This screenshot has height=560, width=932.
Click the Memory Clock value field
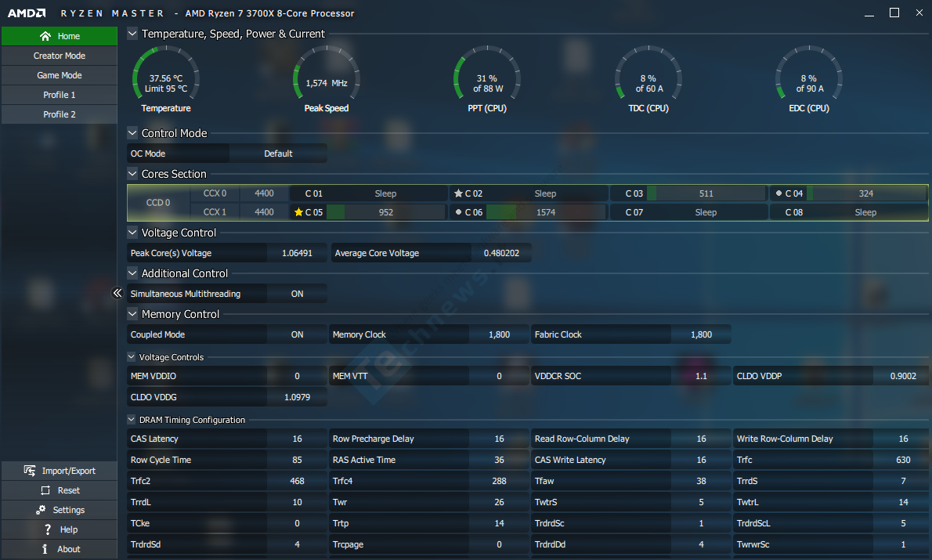tap(500, 334)
